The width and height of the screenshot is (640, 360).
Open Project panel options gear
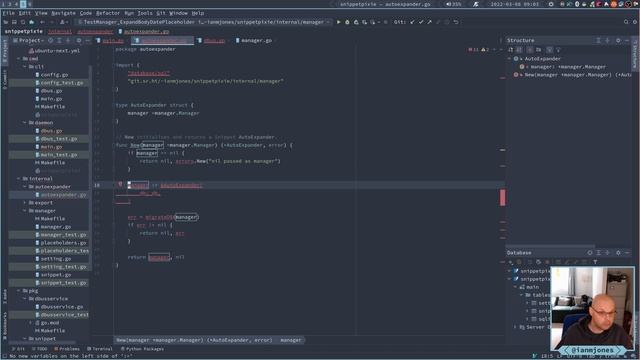coord(79,40)
